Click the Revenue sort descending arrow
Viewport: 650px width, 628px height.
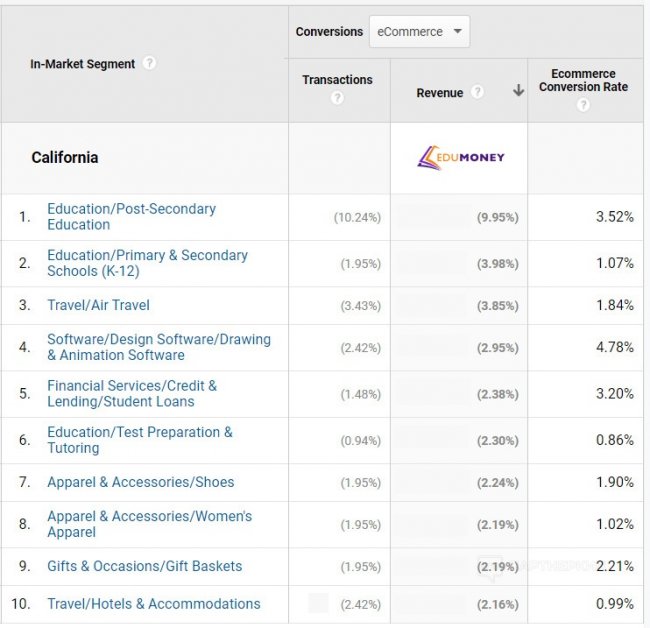(518, 91)
